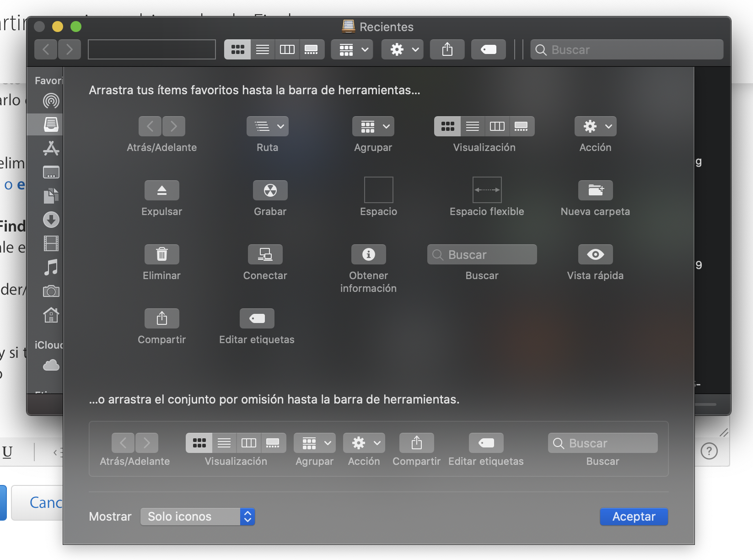Open the Desktop item in the sidebar
This screenshot has width=753, height=560.
(x=51, y=172)
